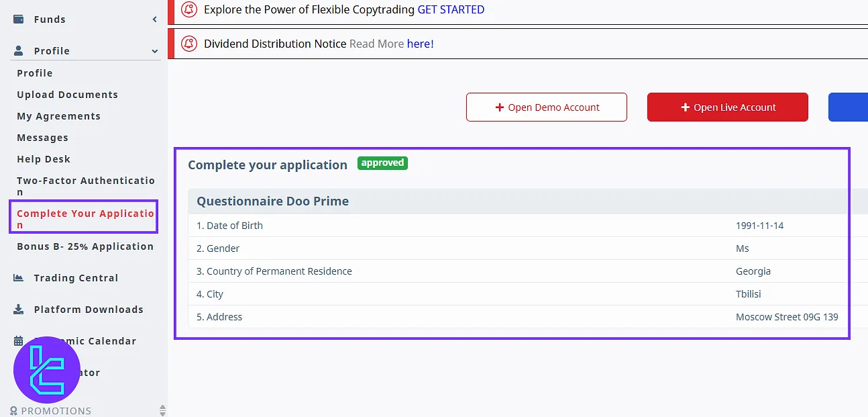Click the Platform Downloads download icon

tap(19, 310)
